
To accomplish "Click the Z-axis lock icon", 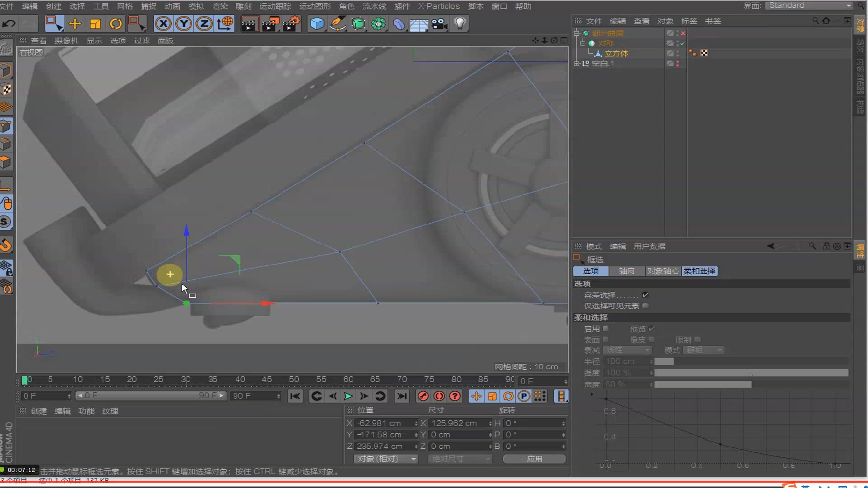I will 204,23.
